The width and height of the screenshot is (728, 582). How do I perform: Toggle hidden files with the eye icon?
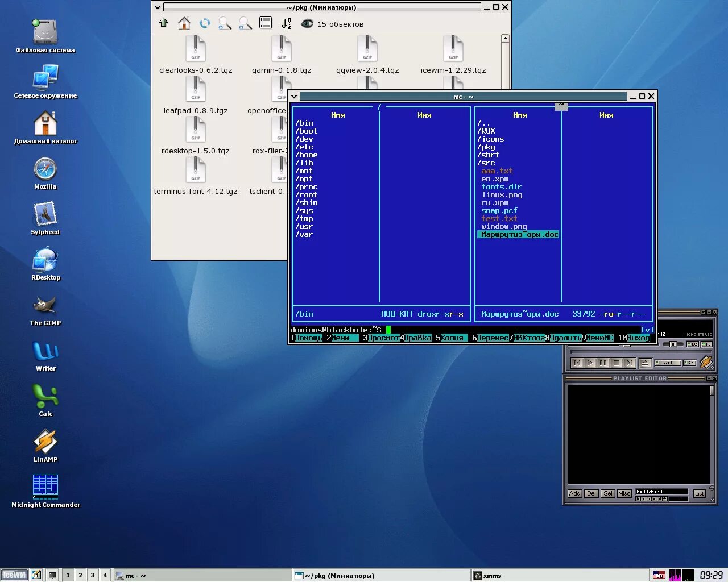click(307, 23)
